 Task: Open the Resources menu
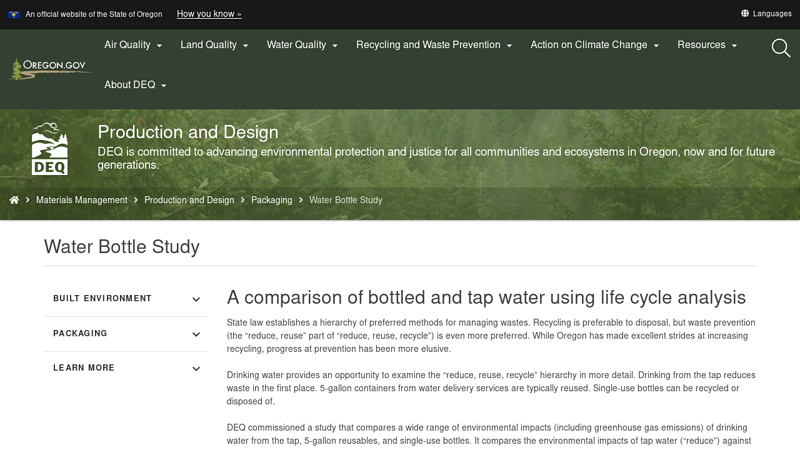coord(707,45)
